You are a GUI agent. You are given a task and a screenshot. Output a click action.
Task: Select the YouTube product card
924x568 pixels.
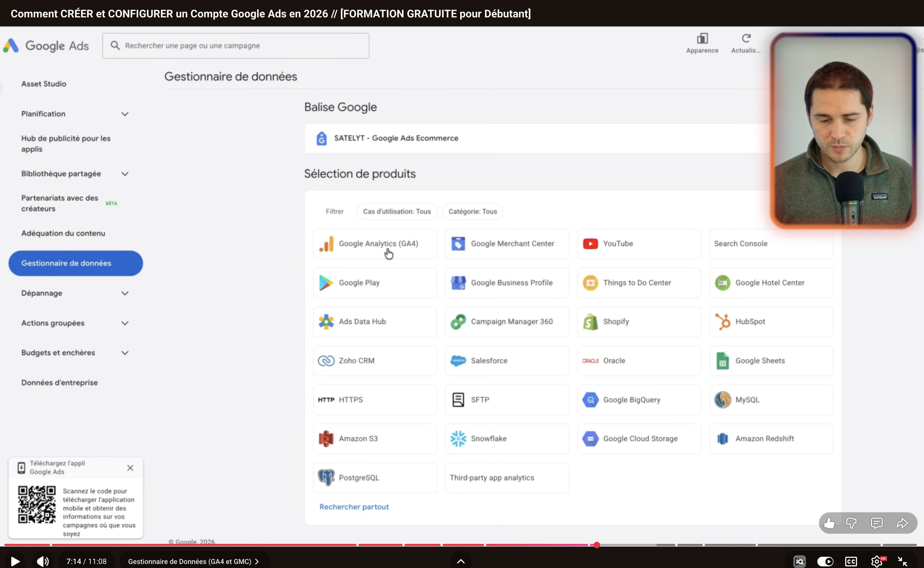[639, 244]
